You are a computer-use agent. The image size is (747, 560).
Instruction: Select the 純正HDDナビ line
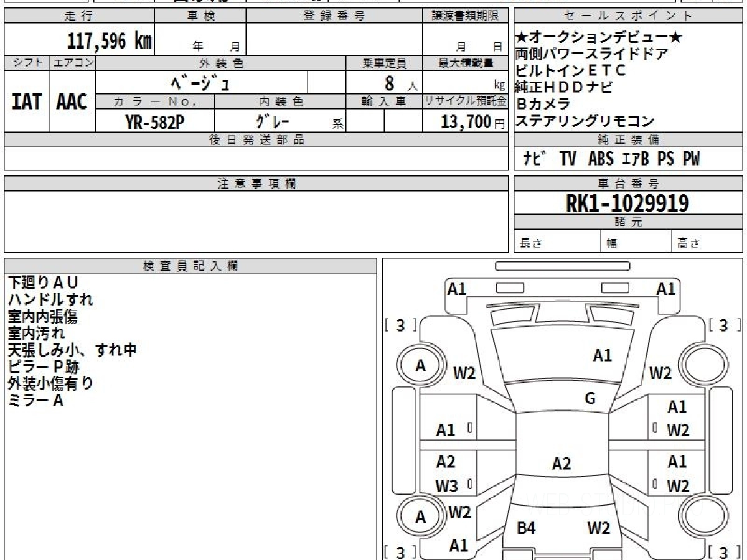point(563,87)
